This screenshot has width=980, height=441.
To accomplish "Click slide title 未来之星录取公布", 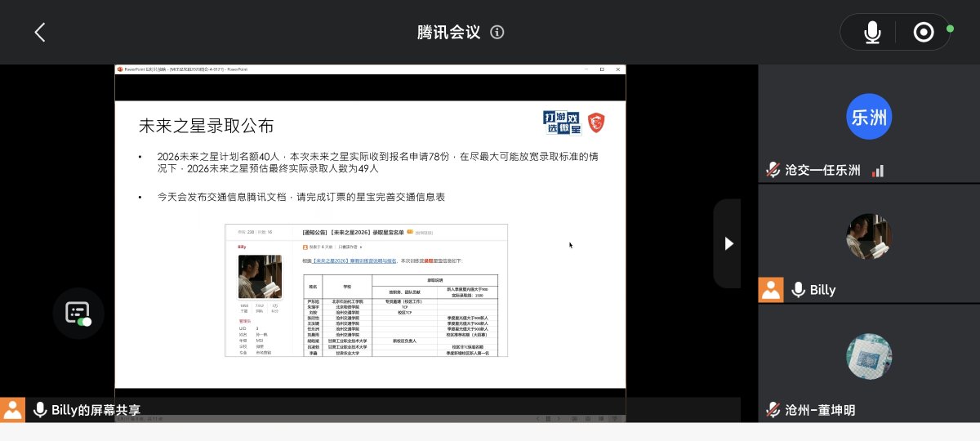I will point(206,126).
